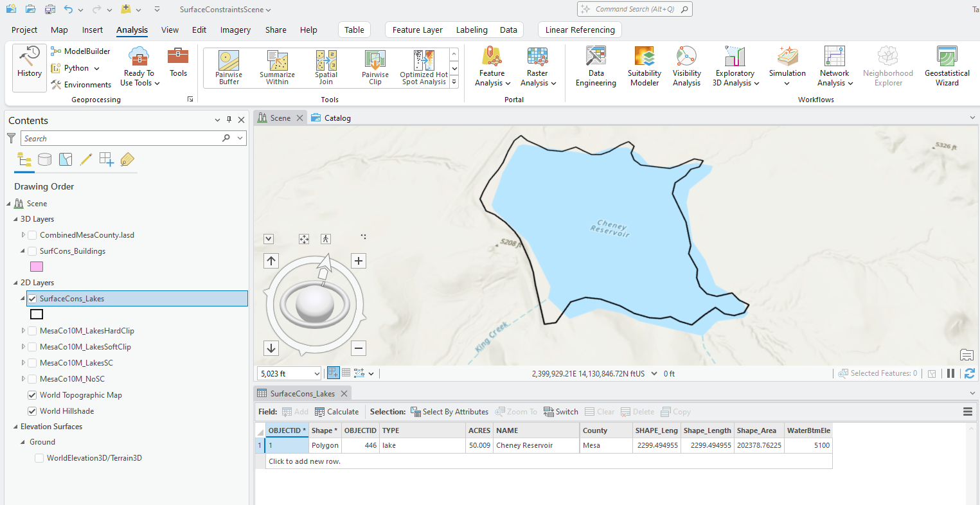The height and width of the screenshot is (505, 980).
Task: Click the pink SurfCons_Buildings symbol swatch
Action: tap(37, 267)
